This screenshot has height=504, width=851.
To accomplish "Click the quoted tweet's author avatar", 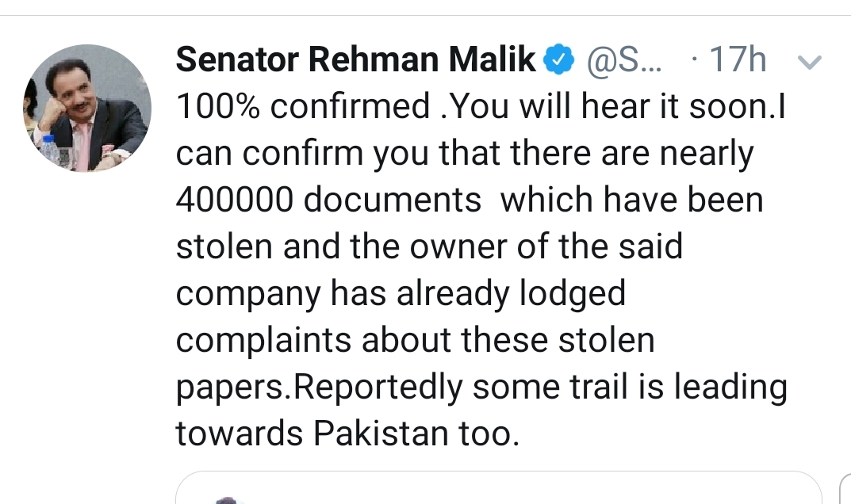I will coord(227,500).
